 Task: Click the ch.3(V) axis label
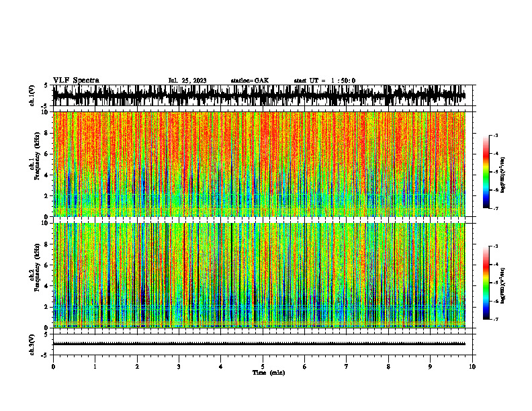pos(32,345)
